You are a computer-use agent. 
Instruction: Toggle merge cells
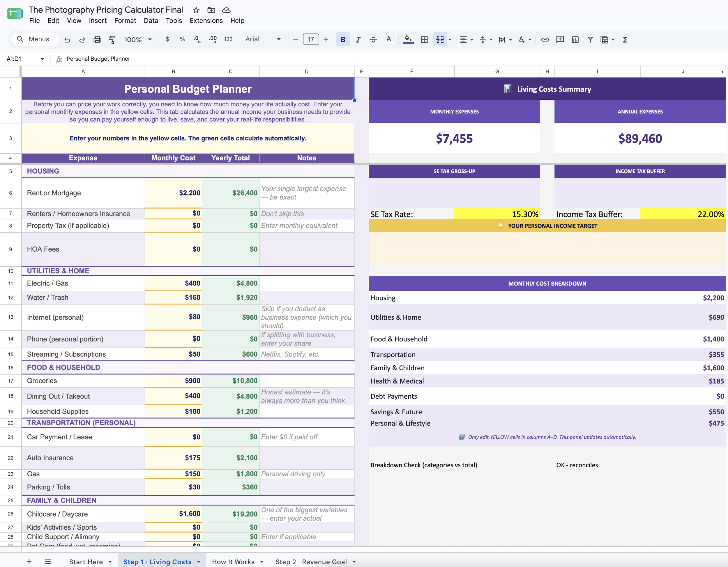pyautogui.click(x=440, y=39)
